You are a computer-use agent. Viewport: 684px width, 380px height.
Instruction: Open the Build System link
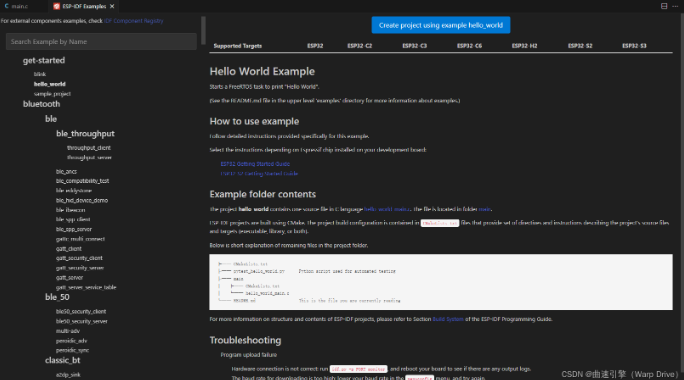[x=448, y=319]
